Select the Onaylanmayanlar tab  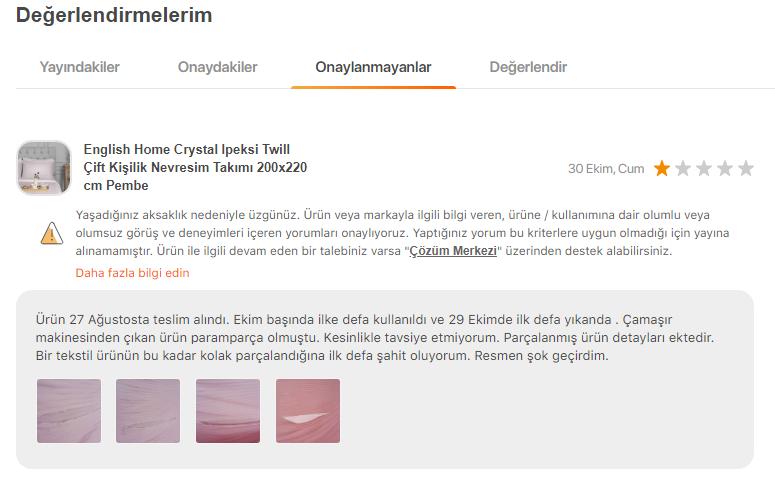[373, 67]
